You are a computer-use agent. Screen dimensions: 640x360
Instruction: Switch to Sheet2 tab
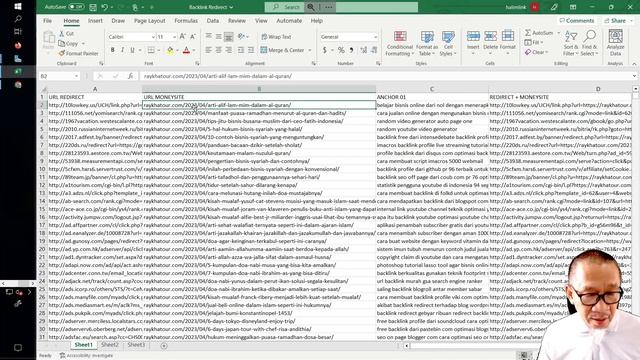(x=110, y=345)
